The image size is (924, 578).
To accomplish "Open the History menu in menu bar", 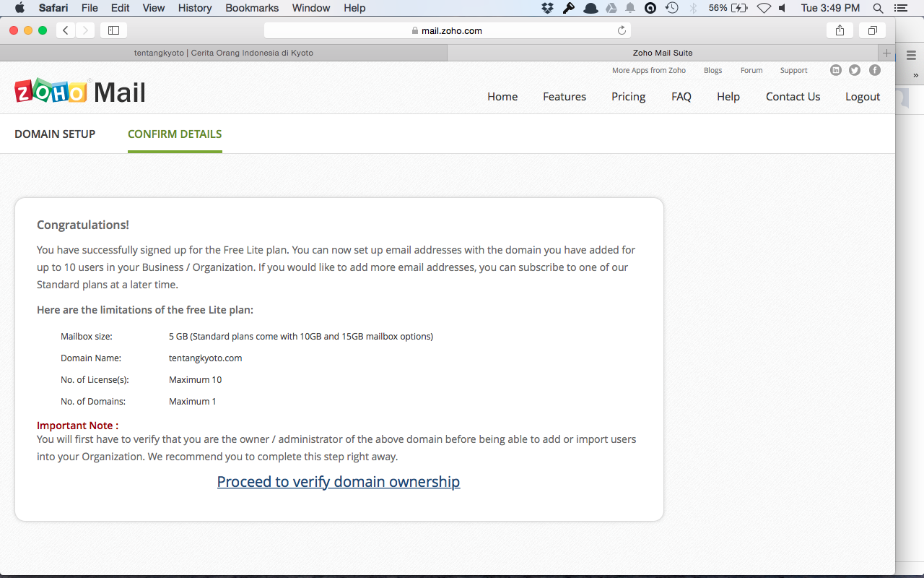I will [195, 8].
